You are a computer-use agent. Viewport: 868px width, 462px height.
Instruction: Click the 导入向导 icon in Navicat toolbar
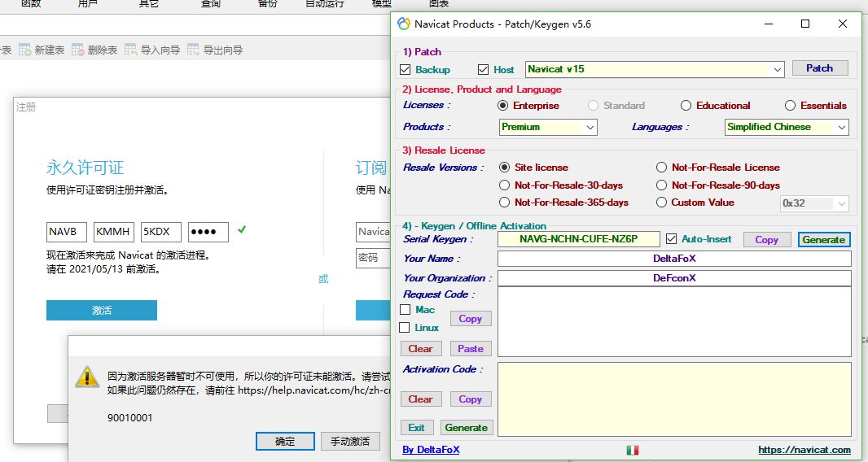[130, 50]
